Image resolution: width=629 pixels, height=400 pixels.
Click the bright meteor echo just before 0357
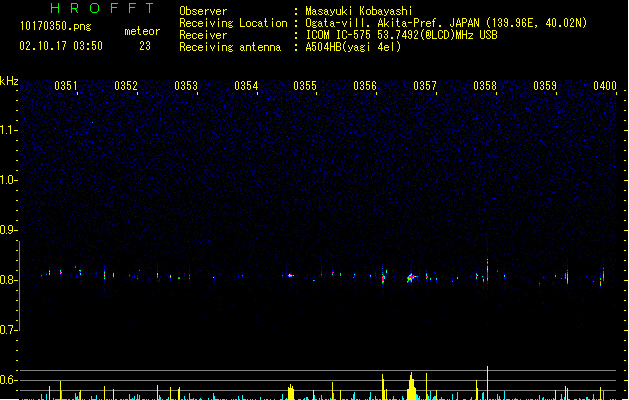[411, 277]
